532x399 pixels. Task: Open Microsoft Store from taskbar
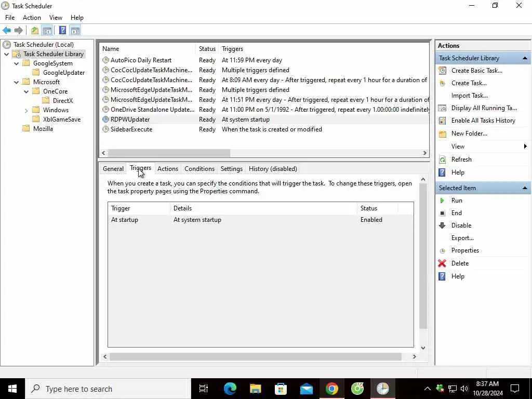(281, 389)
